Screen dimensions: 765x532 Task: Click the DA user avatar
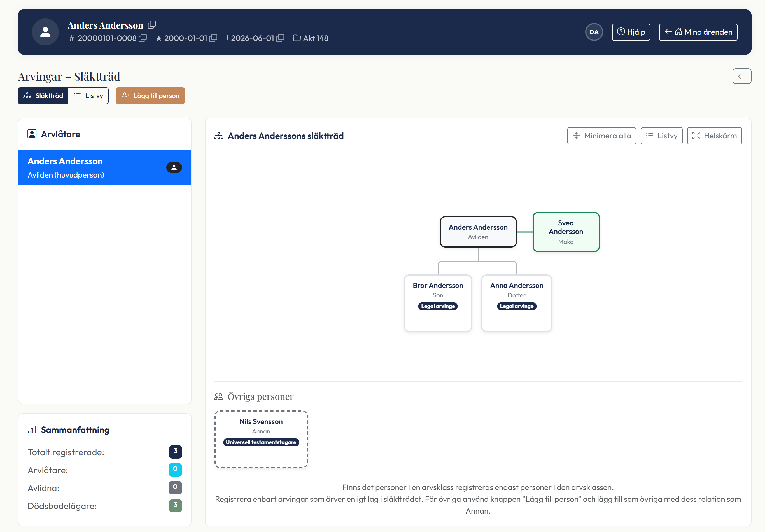[x=594, y=32]
